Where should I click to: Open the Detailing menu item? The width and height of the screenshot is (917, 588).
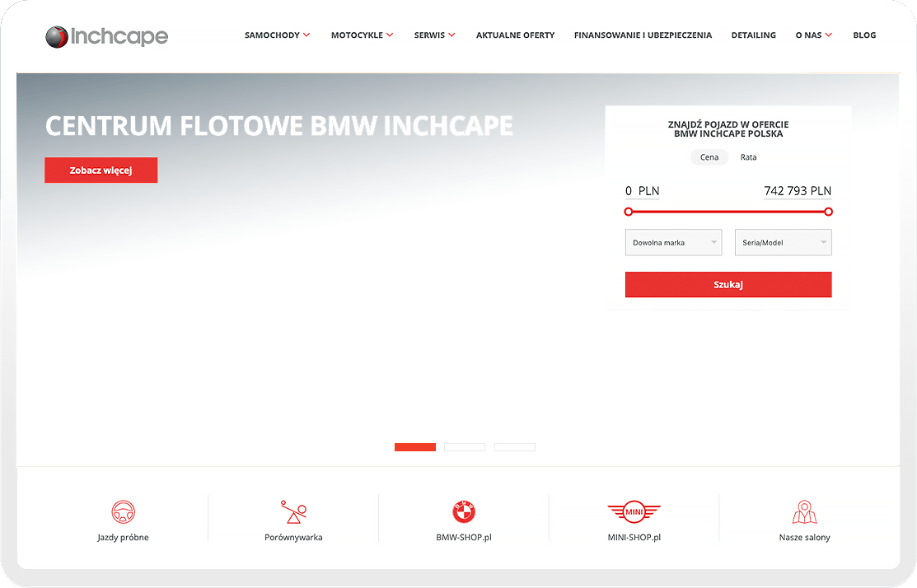click(x=753, y=35)
